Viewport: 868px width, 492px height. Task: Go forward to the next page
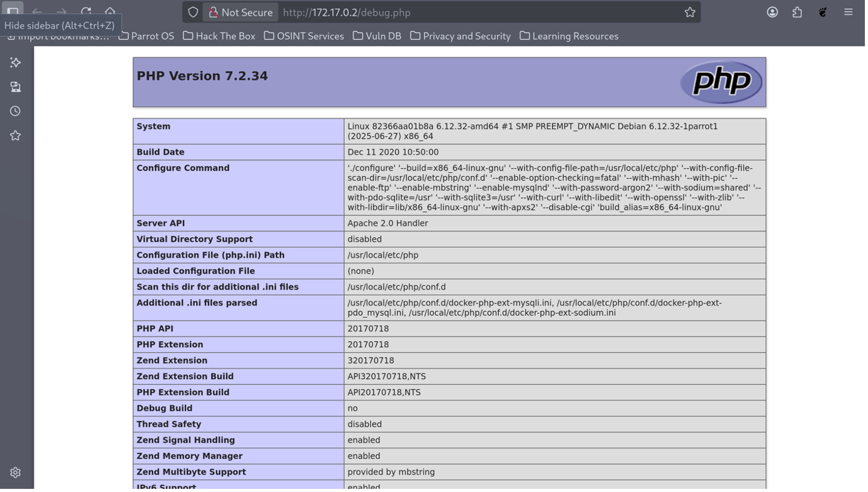coord(61,12)
